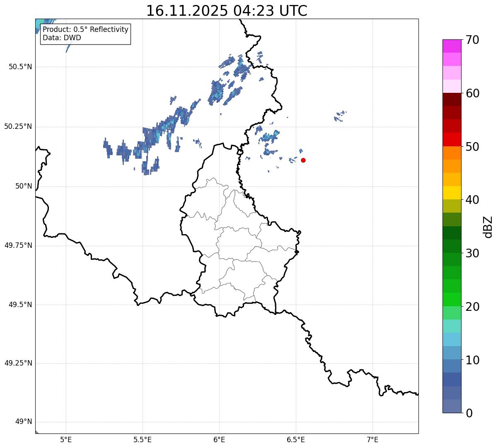
Task: Click the colorbar 'dBZ' unit label
Action: 488,227
